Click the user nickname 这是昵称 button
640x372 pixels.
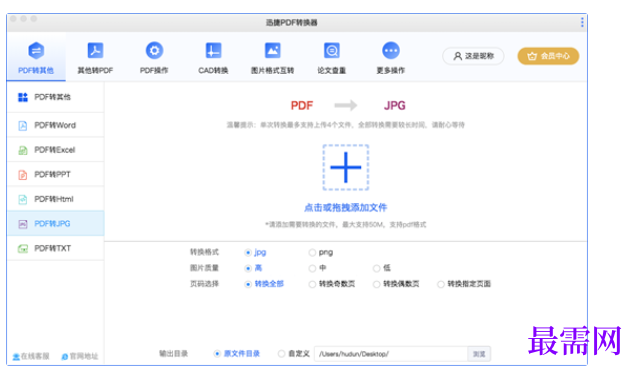point(473,56)
